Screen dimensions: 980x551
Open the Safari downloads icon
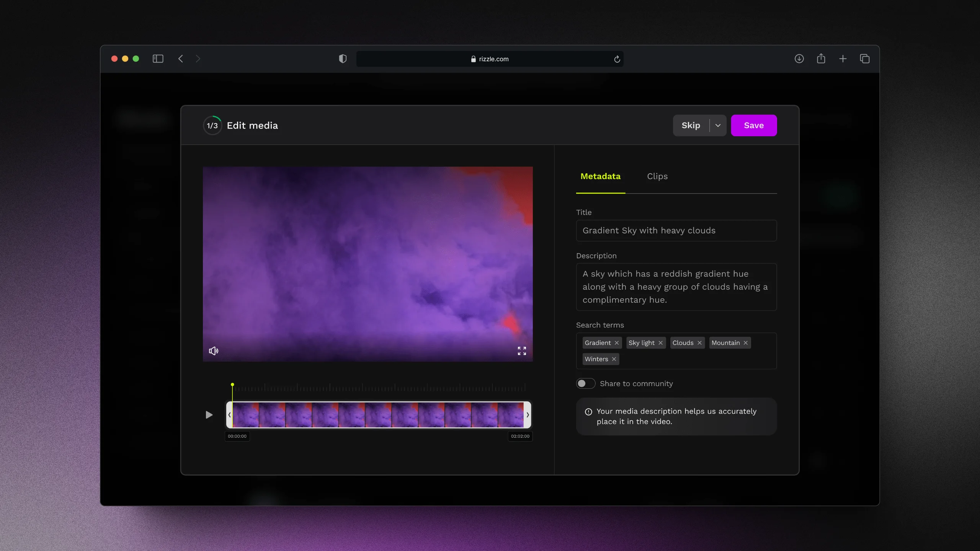pos(799,59)
